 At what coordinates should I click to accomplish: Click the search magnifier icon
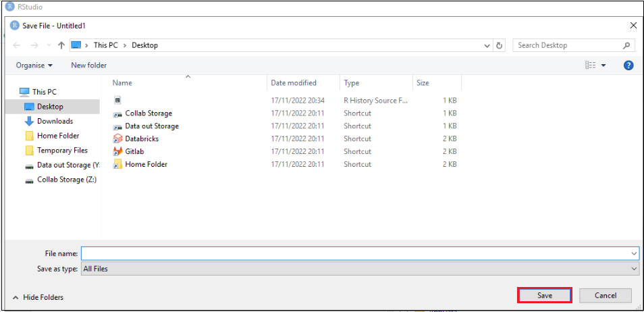626,46
